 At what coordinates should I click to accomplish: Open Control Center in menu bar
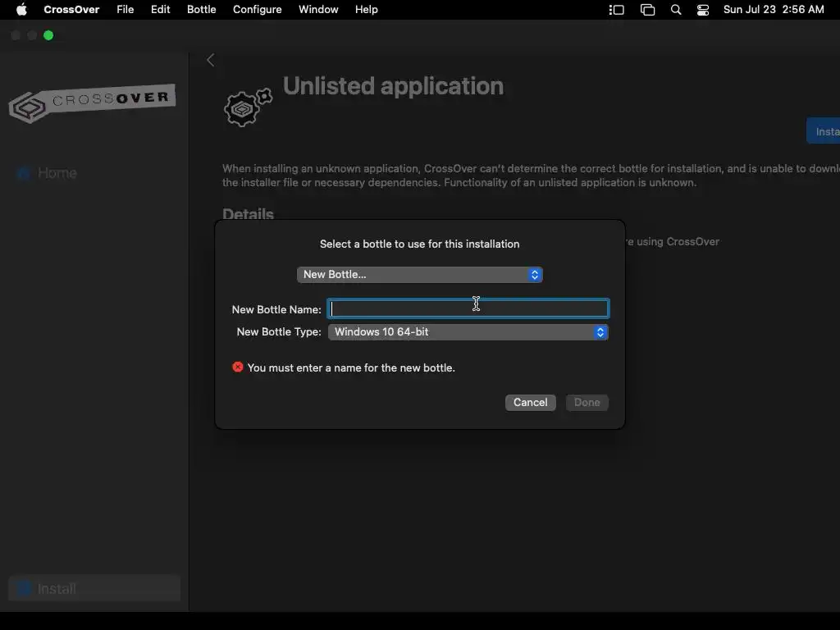pos(703,10)
